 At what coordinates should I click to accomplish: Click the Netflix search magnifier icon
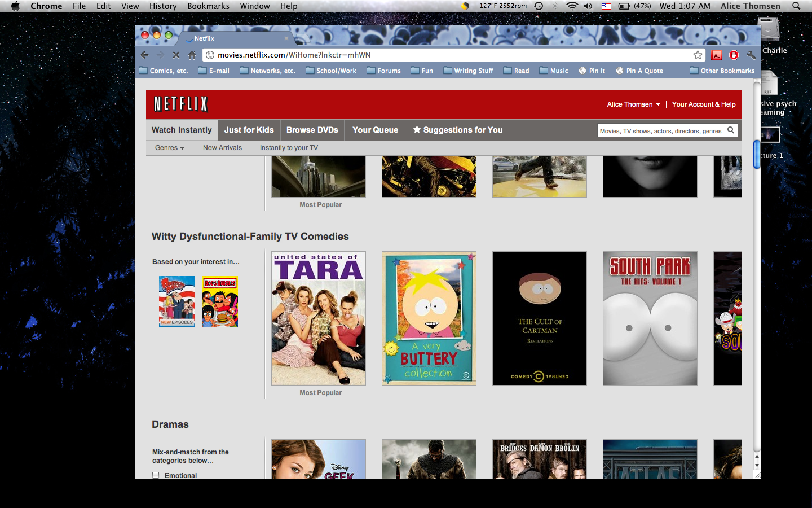[x=731, y=130]
